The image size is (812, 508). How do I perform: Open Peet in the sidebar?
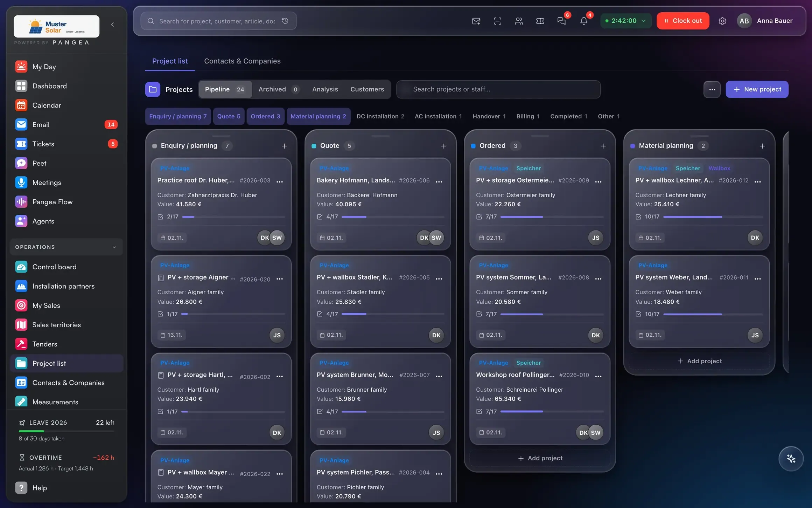pyautogui.click(x=66, y=163)
